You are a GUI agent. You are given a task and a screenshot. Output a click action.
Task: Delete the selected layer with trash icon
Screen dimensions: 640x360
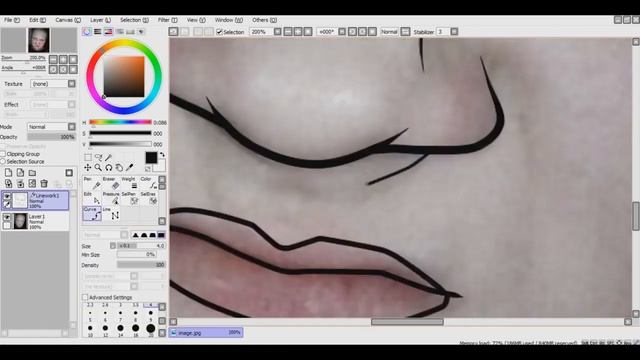(44, 184)
